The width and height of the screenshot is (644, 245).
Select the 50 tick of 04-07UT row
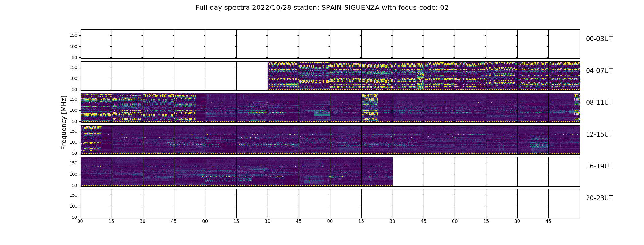(75, 89)
